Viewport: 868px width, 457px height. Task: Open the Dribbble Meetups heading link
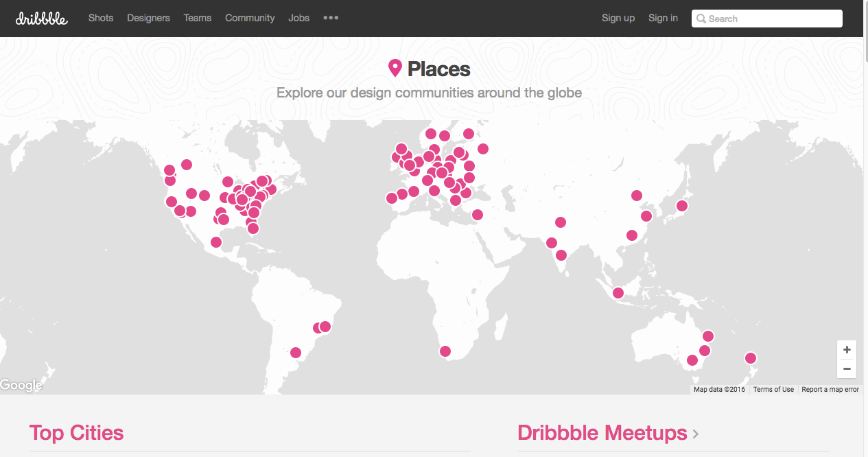click(x=602, y=433)
